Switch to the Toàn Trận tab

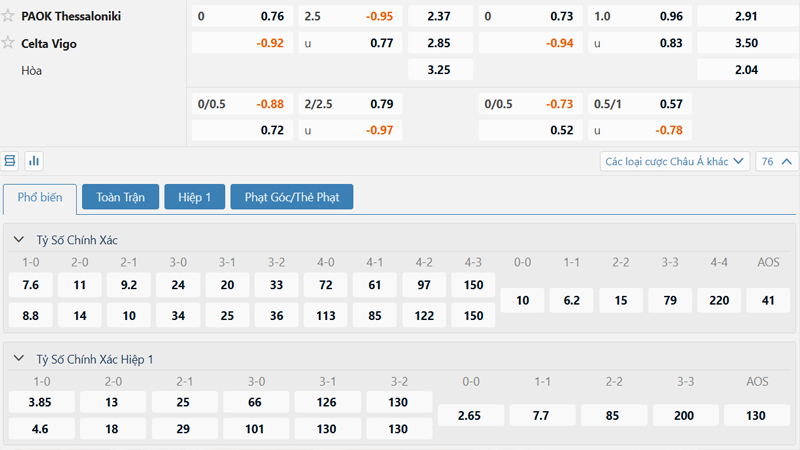pyautogui.click(x=120, y=198)
